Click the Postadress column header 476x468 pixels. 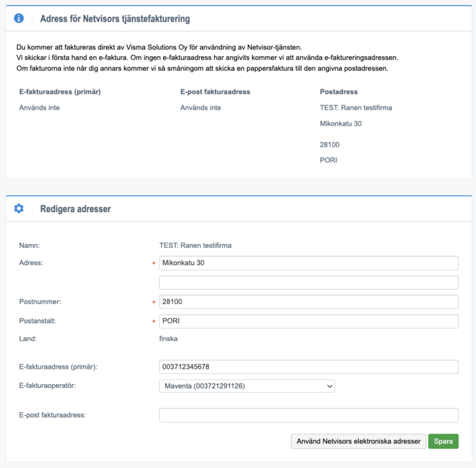point(338,92)
